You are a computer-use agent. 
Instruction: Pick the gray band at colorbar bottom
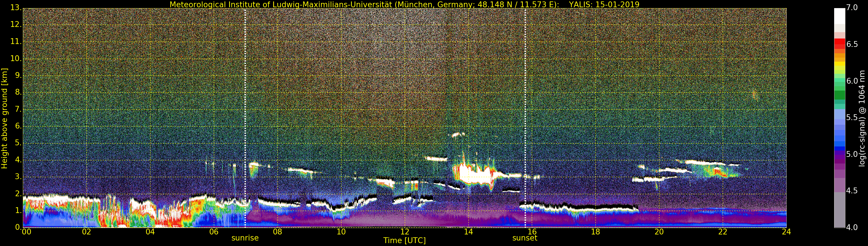840,210
